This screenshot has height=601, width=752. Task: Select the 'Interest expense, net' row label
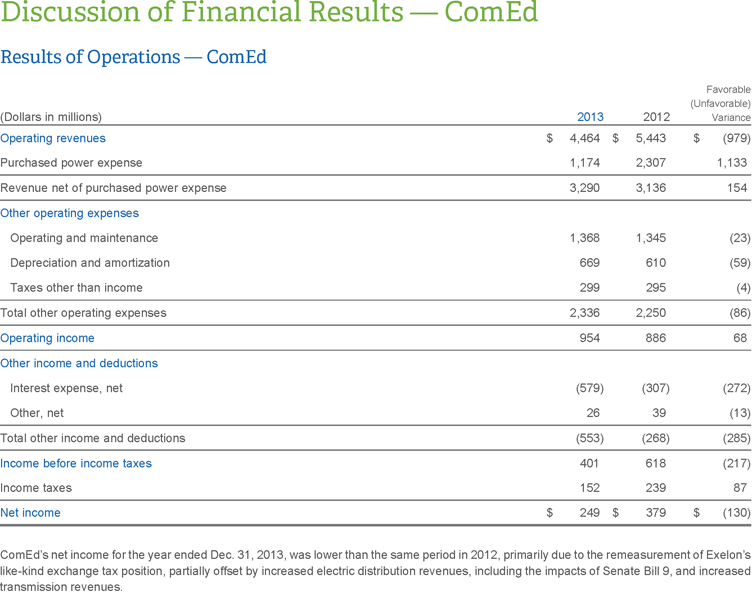pyautogui.click(x=66, y=388)
